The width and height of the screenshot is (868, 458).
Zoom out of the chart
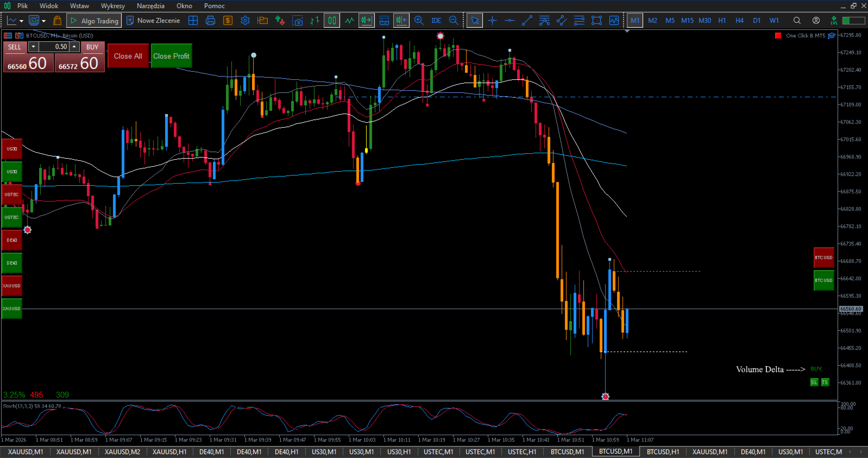coord(454,21)
